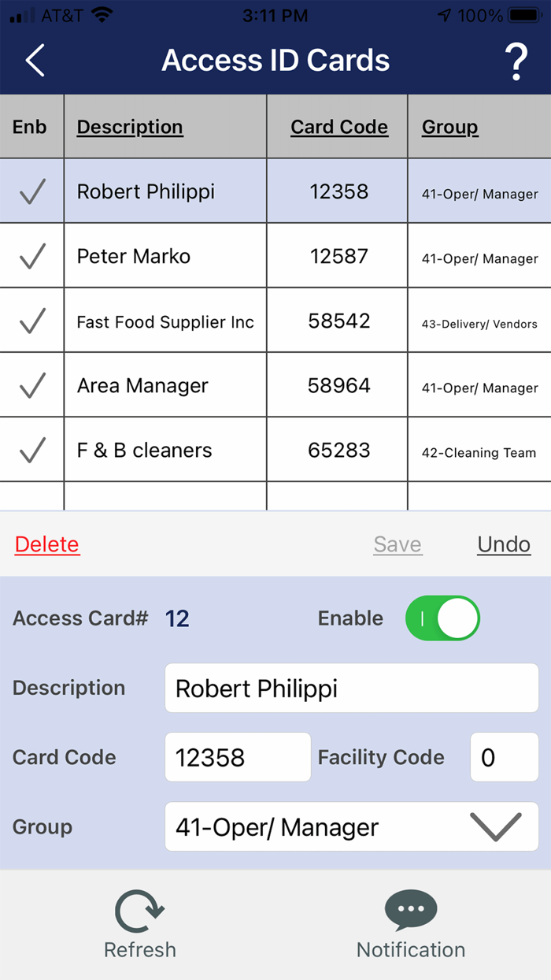The image size is (551, 980).
Task: Open the Group dropdown
Action: [351, 827]
